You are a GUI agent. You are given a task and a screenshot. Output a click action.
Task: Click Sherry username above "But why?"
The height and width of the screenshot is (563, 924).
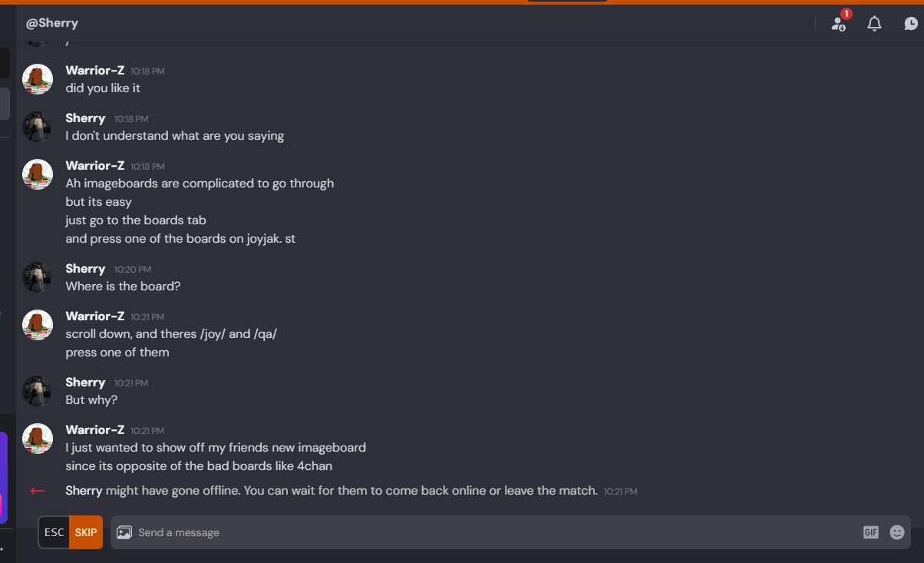pos(85,382)
